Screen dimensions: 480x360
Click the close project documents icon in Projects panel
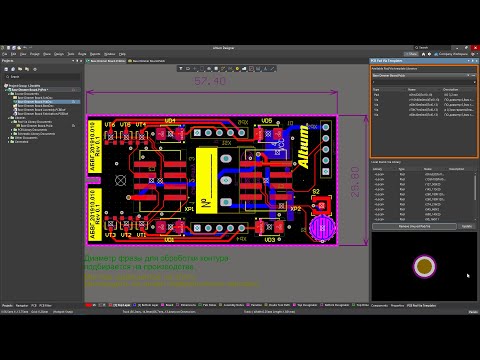(x=27, y=69)
